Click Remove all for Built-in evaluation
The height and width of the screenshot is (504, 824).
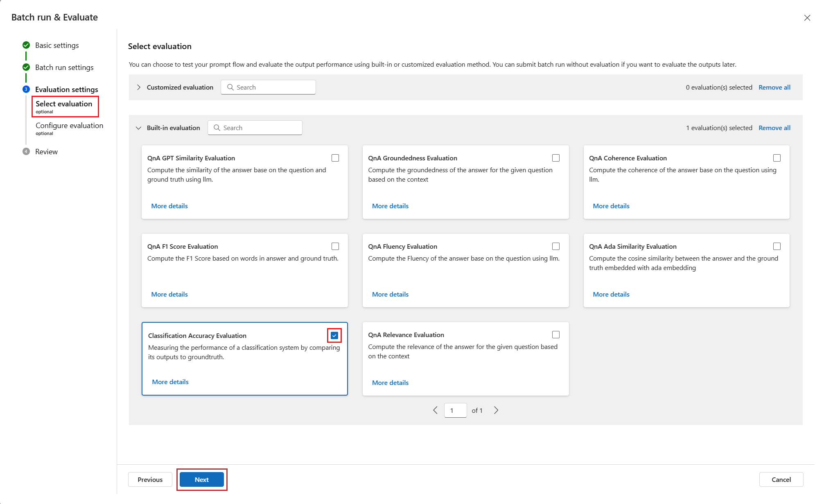tap(774, 128)
